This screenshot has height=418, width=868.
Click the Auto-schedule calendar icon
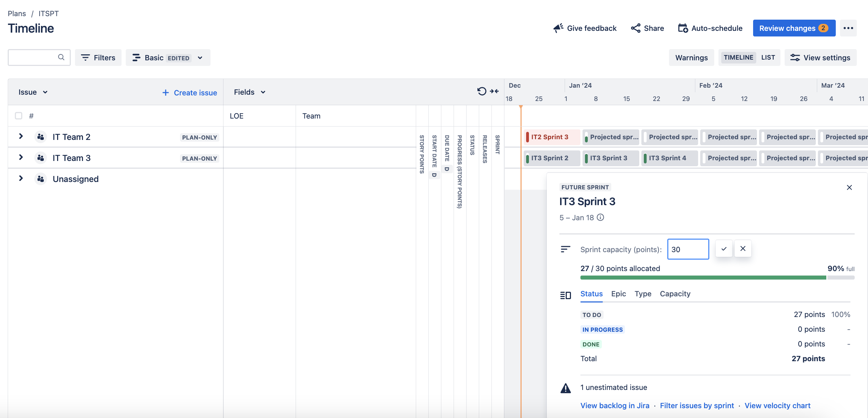click(683, 28)
